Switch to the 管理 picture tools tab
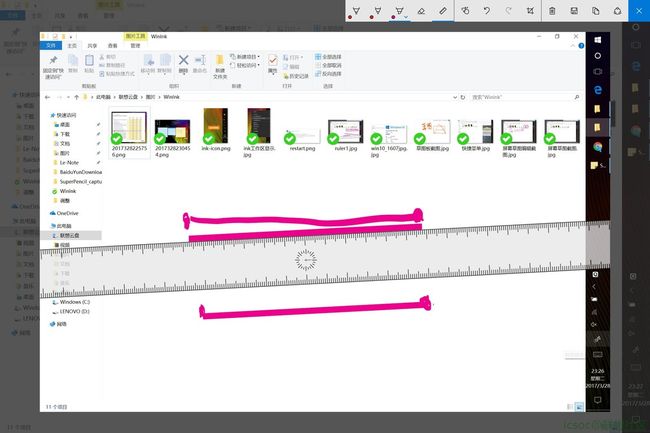The image size is (650, 433). click(x=135, y=46)
